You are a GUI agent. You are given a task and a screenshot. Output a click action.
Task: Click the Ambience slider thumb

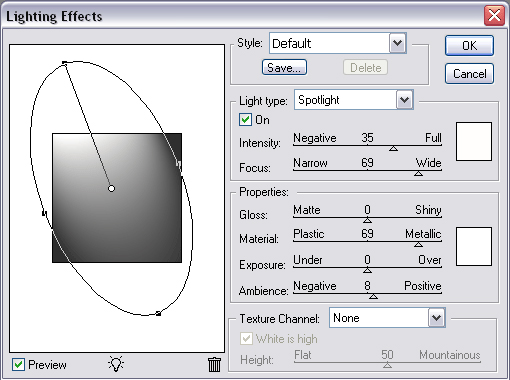(x=373, y=296)
